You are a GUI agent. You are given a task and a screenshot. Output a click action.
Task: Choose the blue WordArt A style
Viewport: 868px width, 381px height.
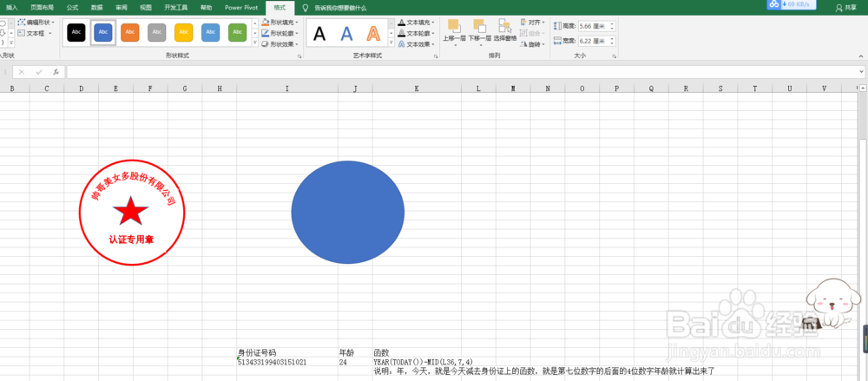346,34
